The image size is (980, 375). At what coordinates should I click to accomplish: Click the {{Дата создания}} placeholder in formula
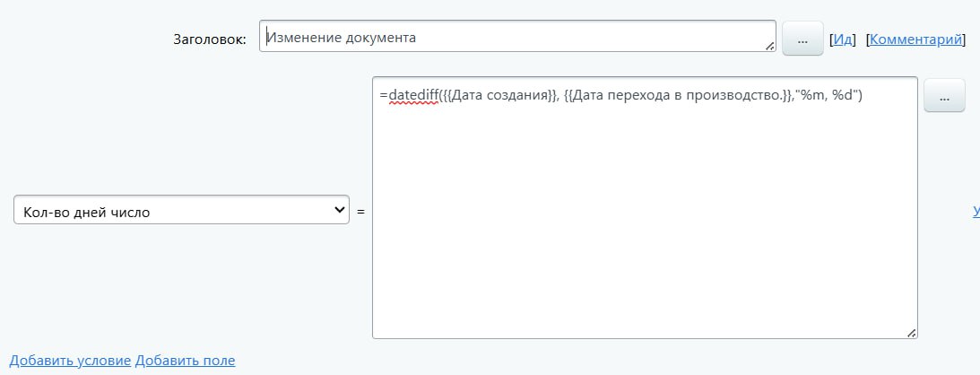tap(499, 96)
